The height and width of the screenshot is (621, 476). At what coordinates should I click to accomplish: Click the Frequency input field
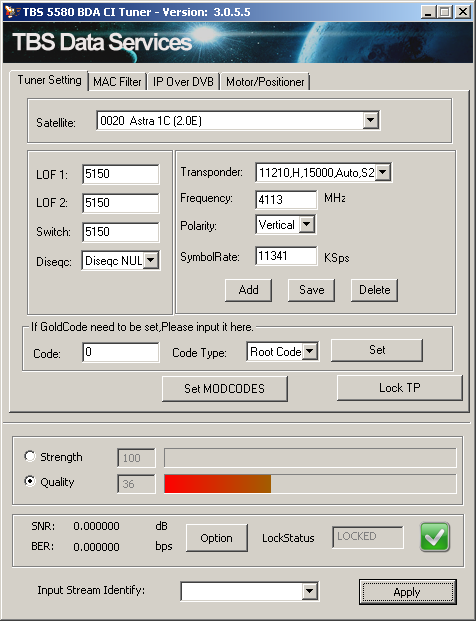click(x=286, y=199)
